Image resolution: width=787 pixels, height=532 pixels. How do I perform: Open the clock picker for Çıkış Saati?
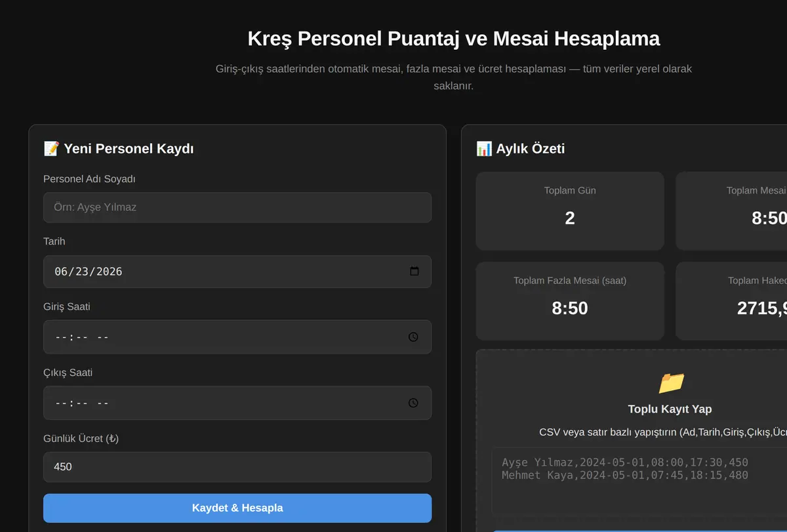tap(413, 403)
